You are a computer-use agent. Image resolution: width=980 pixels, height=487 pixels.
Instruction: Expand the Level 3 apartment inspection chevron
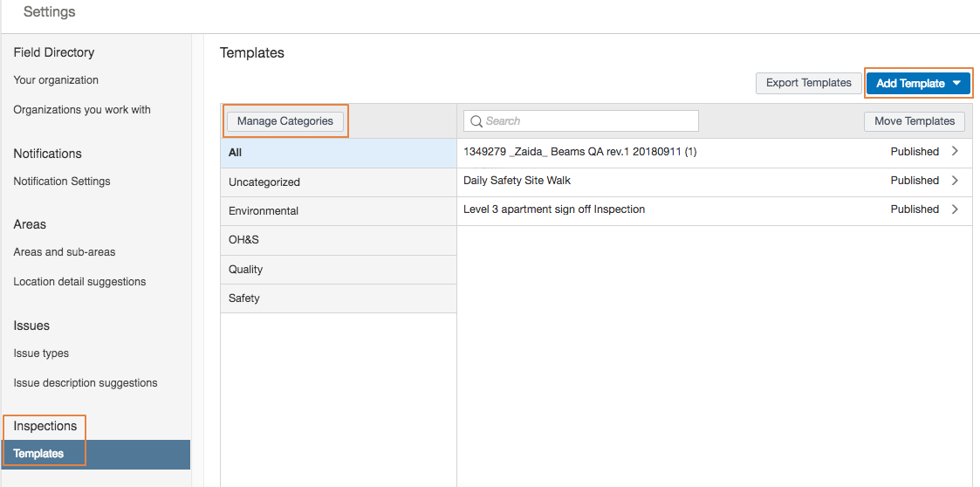tap(955, 209)
